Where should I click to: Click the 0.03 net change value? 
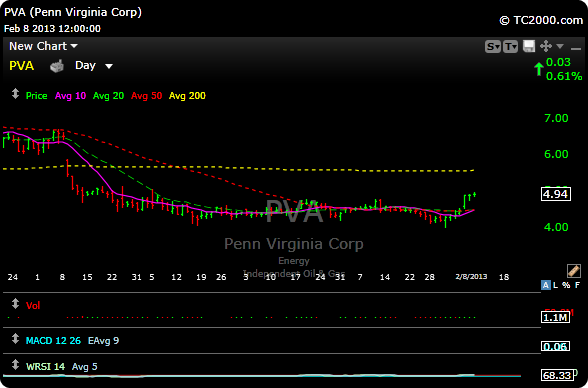tap(558, 62)
